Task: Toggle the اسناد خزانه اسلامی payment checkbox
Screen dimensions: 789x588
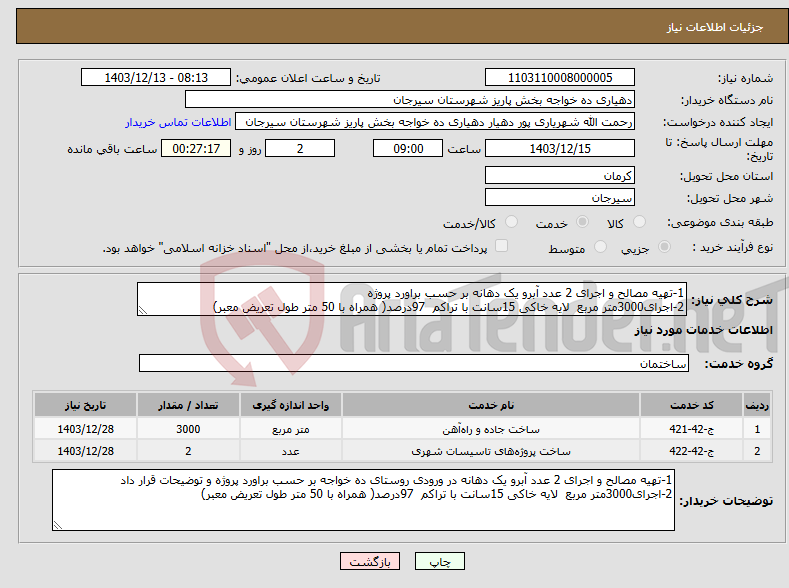Action: [501, 245]
